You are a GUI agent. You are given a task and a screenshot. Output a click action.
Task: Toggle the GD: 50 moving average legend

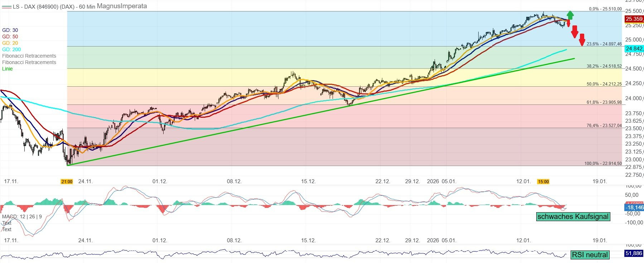(10, 36)
